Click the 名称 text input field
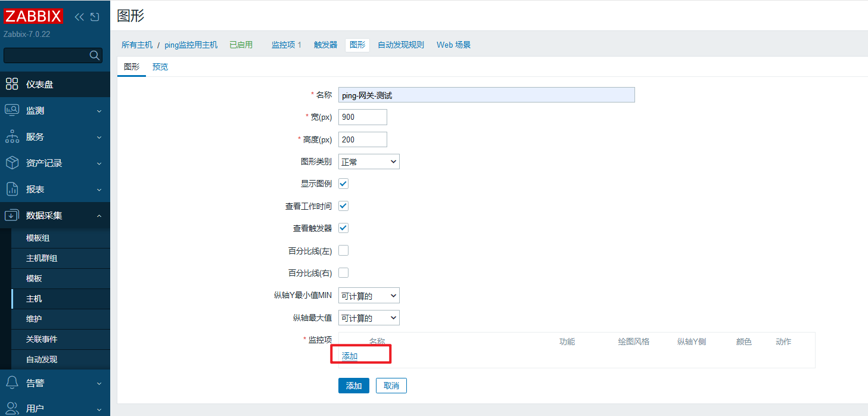 click(x=486, y=95)
